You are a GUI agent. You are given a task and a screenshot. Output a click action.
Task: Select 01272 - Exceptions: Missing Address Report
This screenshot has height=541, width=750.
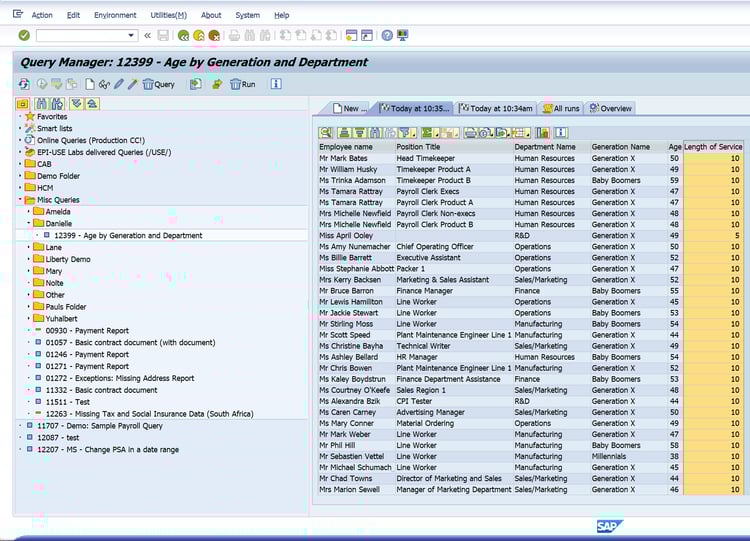coord(120,378)
